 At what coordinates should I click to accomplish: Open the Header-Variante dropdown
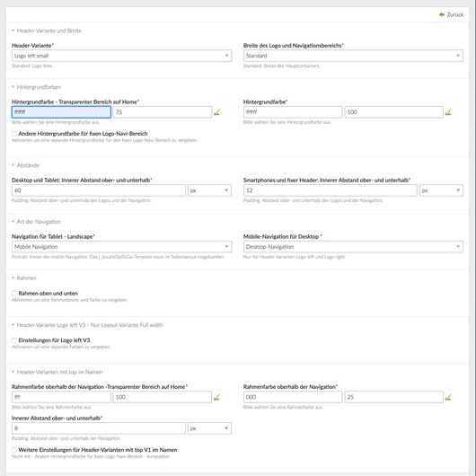point(122,56)
